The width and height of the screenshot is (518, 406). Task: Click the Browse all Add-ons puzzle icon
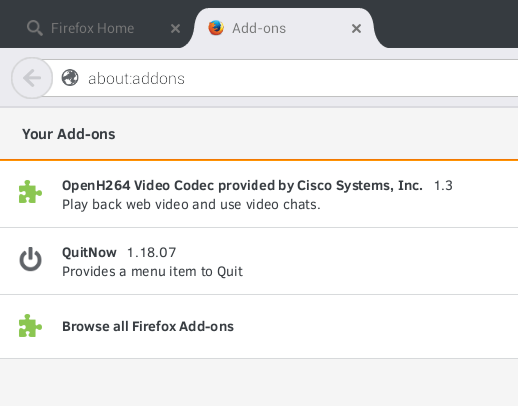tap(30, 326)
